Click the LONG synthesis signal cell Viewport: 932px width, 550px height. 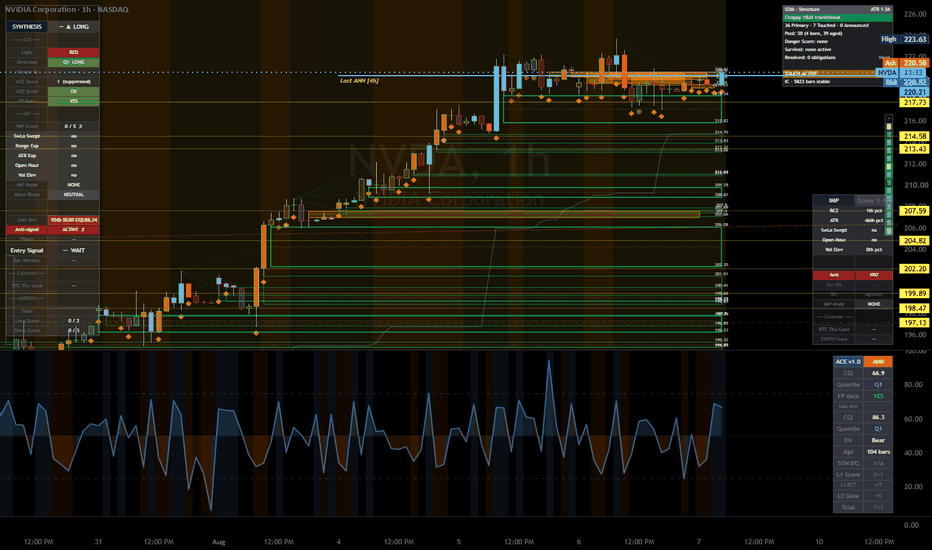(74, 26)
